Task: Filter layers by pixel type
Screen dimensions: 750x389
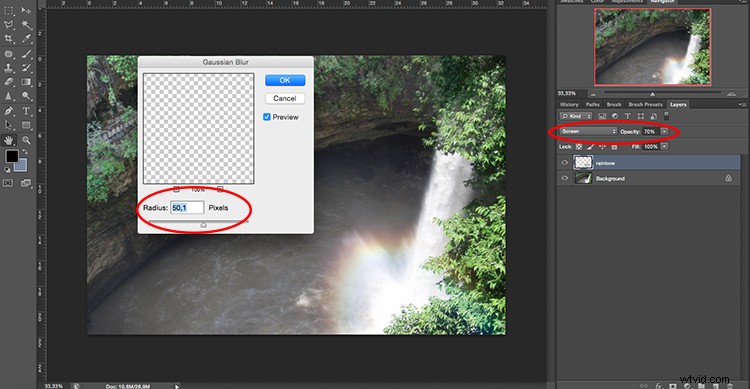Action: pyautogui.click(x=602, y=116)
